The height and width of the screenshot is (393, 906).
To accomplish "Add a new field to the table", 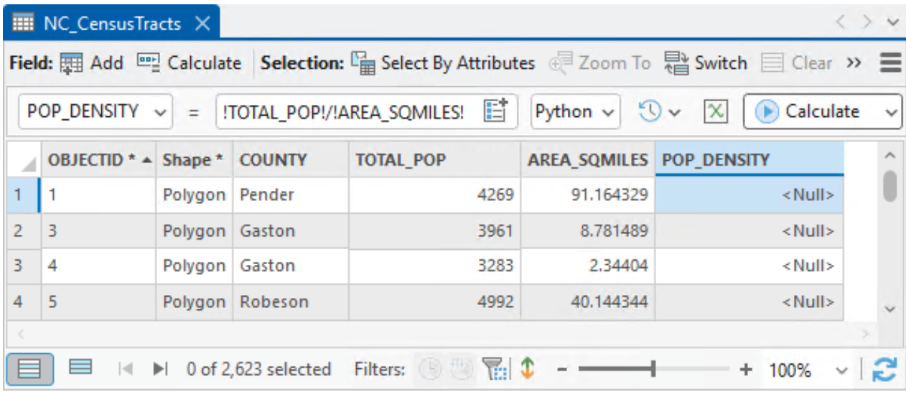I will 92,62.
